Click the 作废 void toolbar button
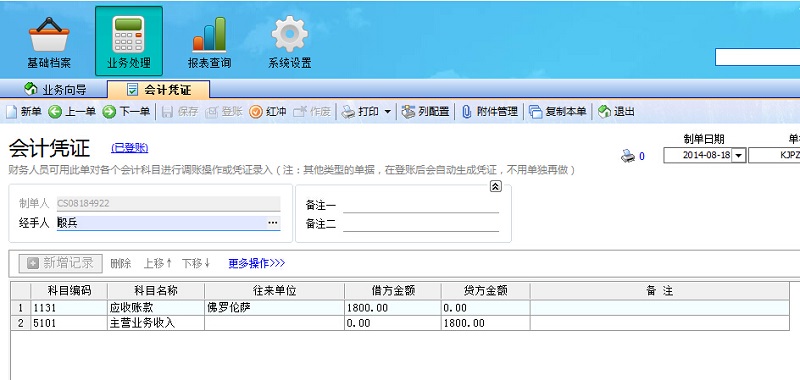The height and width of the screenshot is (380, 800). click(312, 112)
